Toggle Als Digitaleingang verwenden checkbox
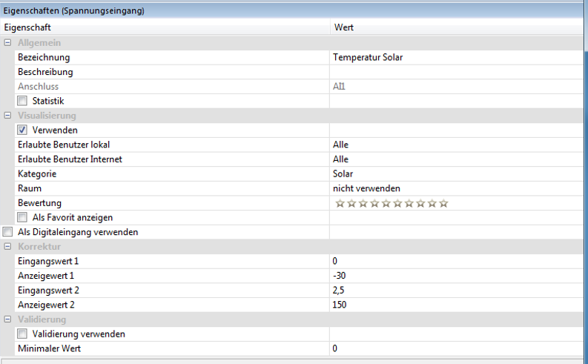The height and width of the screenshot is (364, 588). point(7,232)
